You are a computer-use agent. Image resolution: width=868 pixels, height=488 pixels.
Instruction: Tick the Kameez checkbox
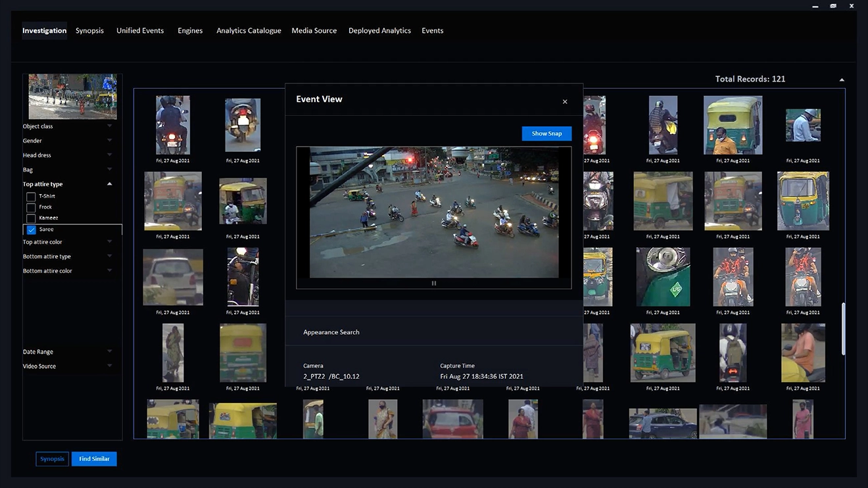click(x=31, y=218)
